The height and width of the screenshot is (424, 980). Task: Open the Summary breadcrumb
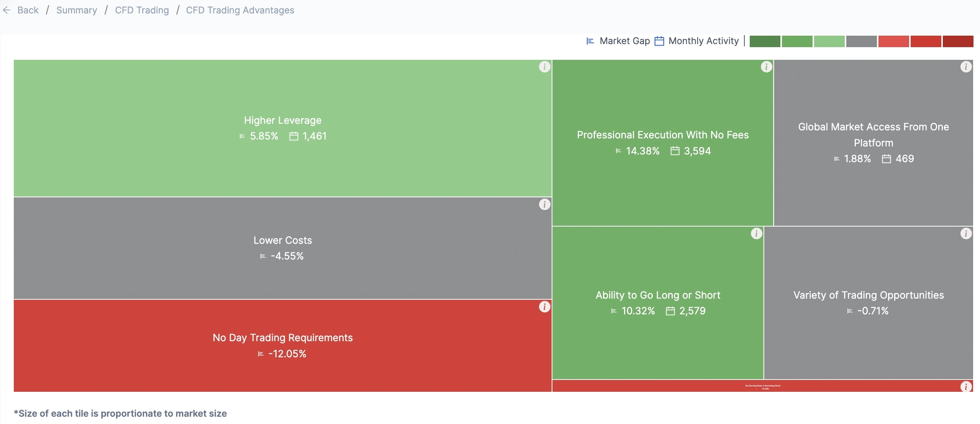[x=77, y=10]
